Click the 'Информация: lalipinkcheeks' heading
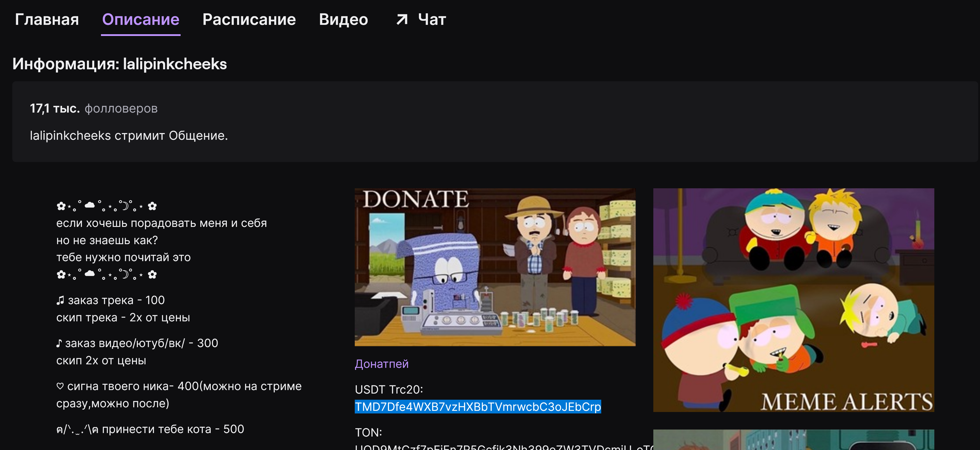This screenshot has width=980, height=450. click(x=120, y=64)
